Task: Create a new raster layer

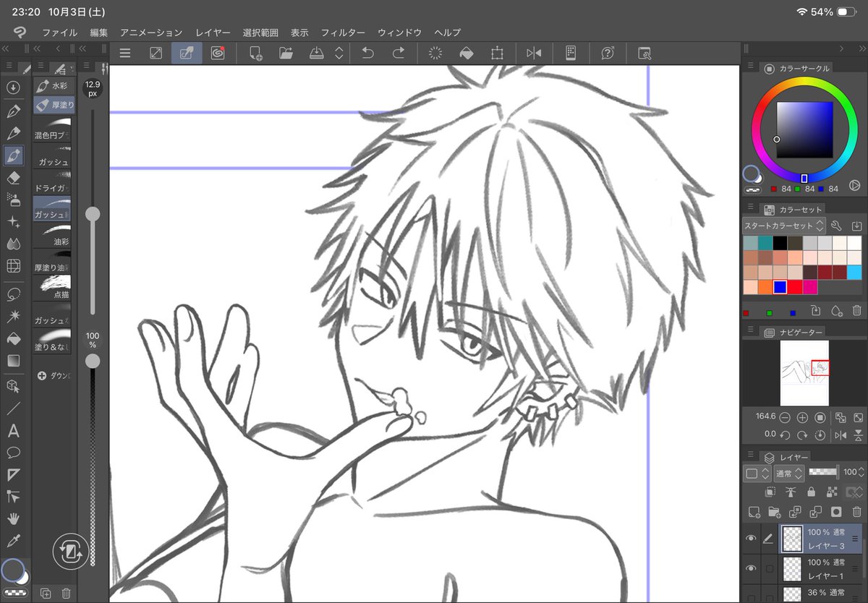Action: (x=754, y=512)
